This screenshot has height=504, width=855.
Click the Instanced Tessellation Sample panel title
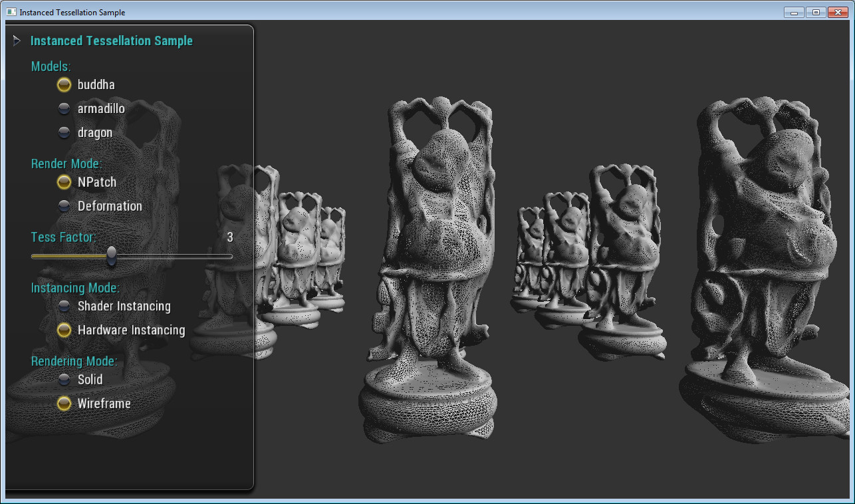112,41
